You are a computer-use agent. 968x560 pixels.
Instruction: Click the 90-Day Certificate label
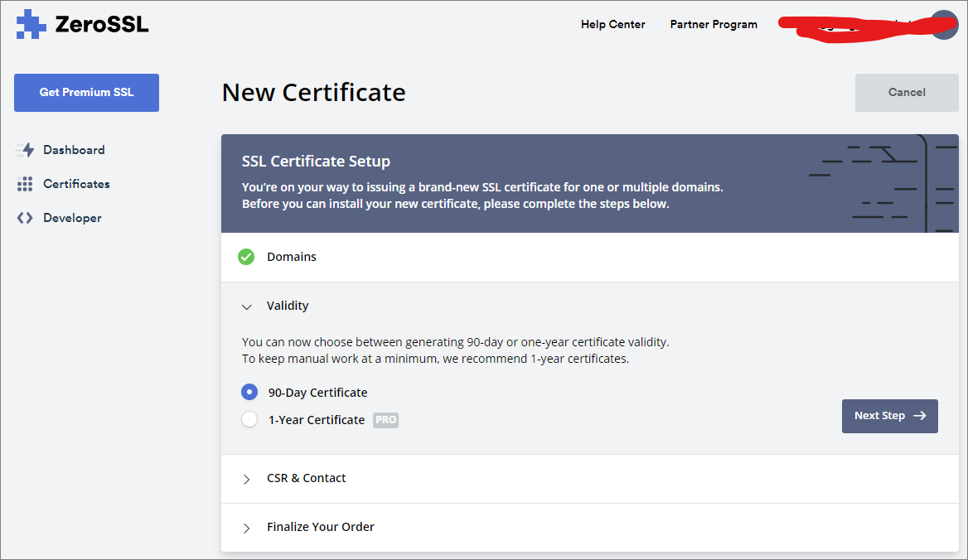tap(318, 392)
